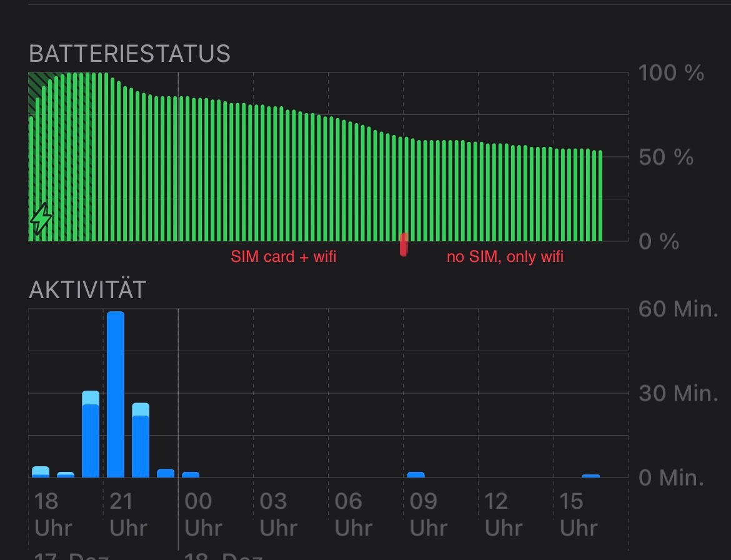This screenshot has height=560, width=731.
Task: Click the red marker below battery chart
Action: click(x=404, y=245)
